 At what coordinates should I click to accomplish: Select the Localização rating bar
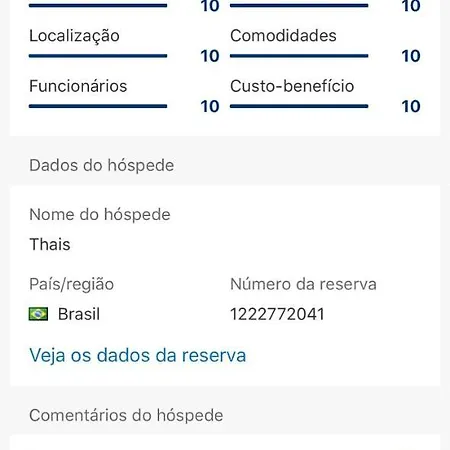pyautogui.click(x=98, y=56)
